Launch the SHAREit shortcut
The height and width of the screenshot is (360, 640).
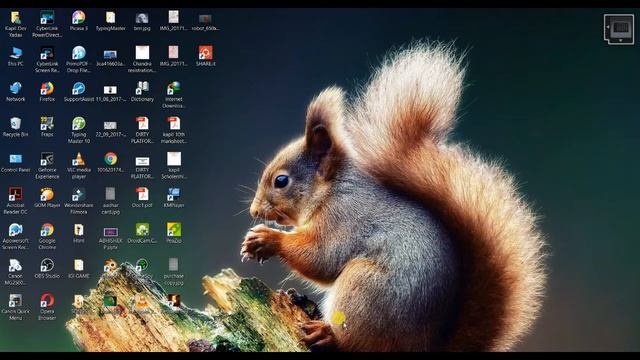[205, 56]
